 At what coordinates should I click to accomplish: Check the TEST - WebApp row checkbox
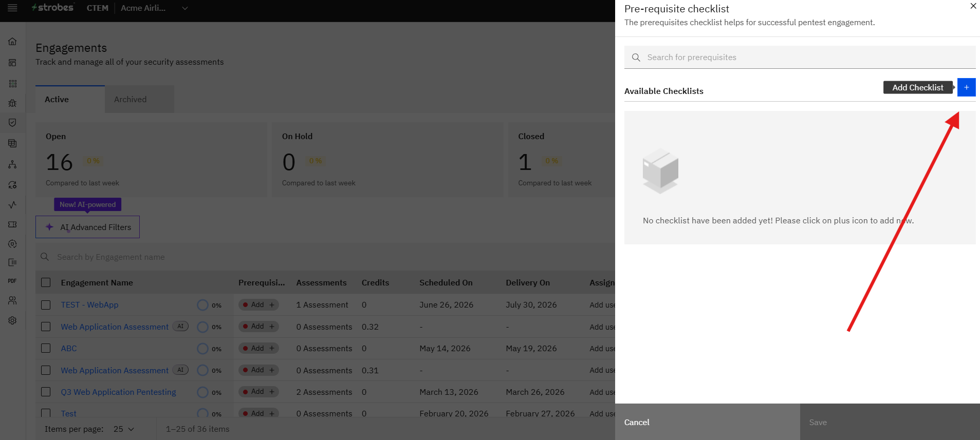coord(46,305)
